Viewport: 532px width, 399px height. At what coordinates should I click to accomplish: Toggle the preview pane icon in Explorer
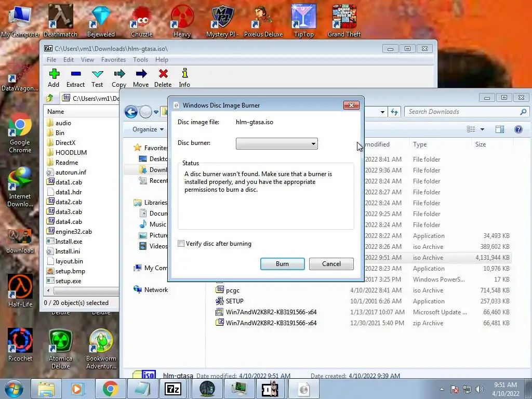(499, 129)
